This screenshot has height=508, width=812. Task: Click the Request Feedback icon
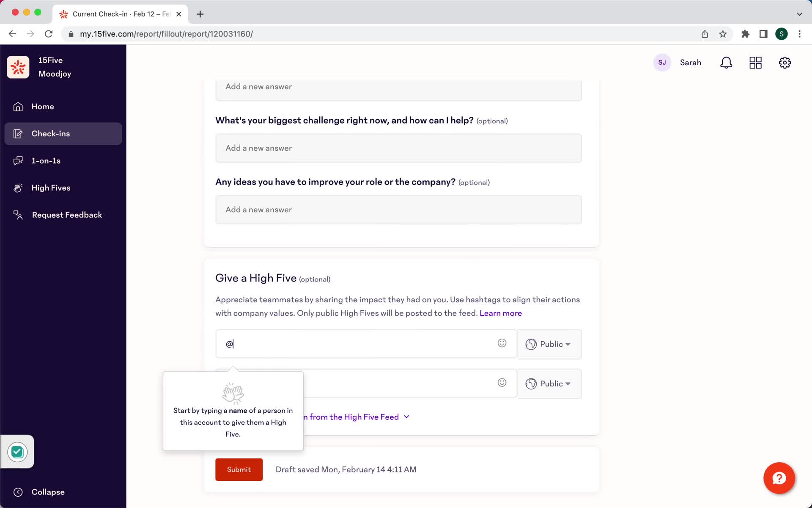[x=18, y=215]
